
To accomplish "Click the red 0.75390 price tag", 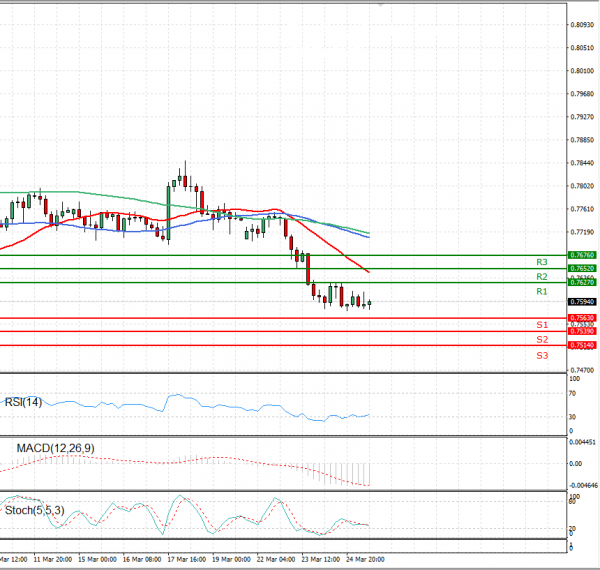I will coord(582,331).
